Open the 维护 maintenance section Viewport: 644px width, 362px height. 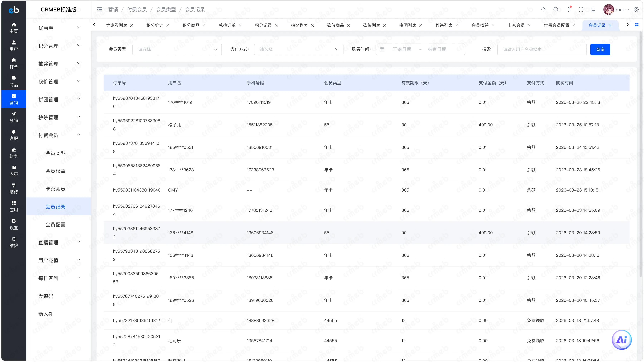(x=14, y=242)
